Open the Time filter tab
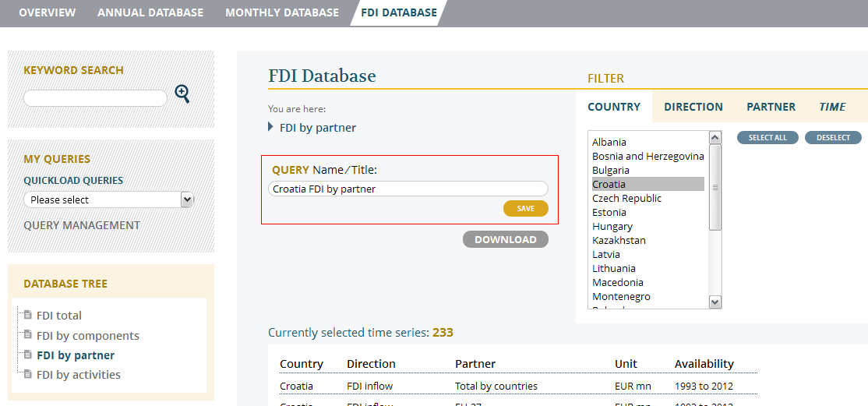The height and width of the screenshot is (406, 868). tap(832, 107)
